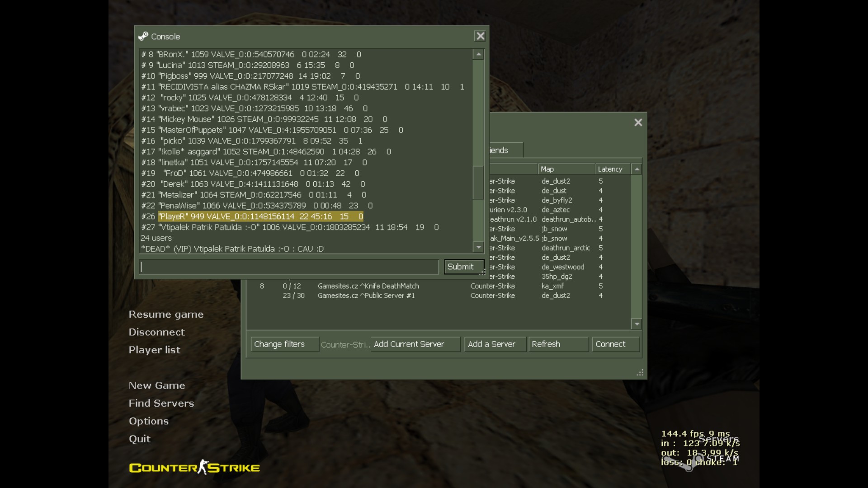This screenshot has width=868, height=488.
Task: Click the console scrollbar up arrow
Action: click(478, 54)
